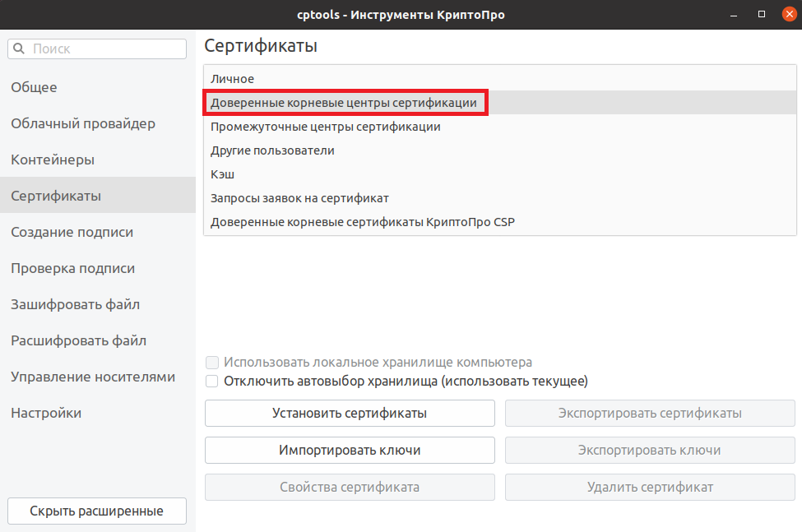Click the search magnifier icon
Screen dimensions: 802x532
(x=19, y=49)
